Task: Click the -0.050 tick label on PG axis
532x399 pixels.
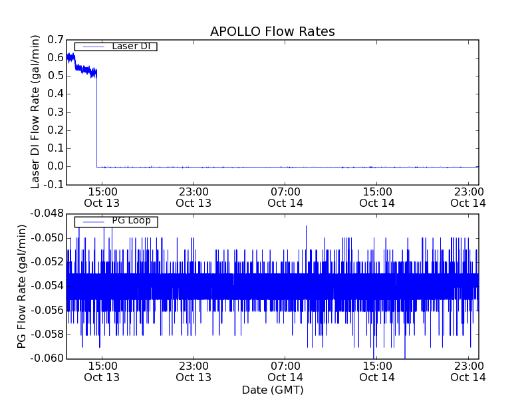Action: (47, 238)
